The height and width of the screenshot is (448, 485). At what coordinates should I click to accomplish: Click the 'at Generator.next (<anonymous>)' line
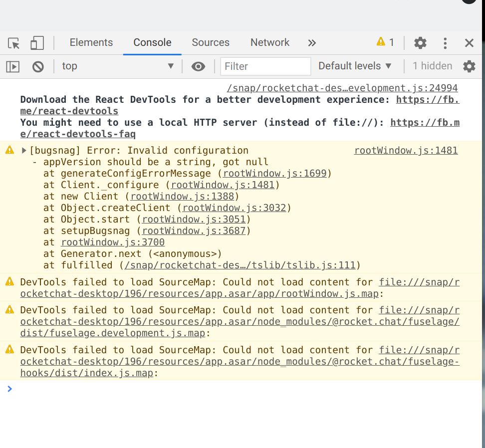click(x=132, y=253)
